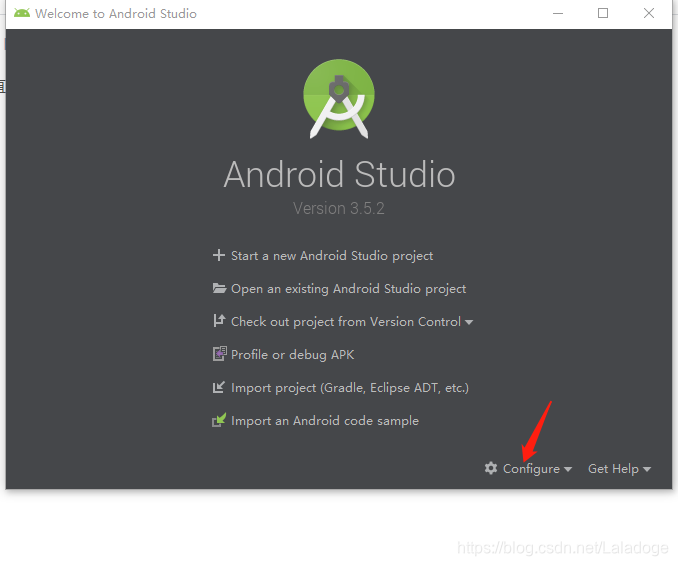Click the Android Studio title heading
The height and width of the screenshot is (566, 678).
tap(339, 174)
